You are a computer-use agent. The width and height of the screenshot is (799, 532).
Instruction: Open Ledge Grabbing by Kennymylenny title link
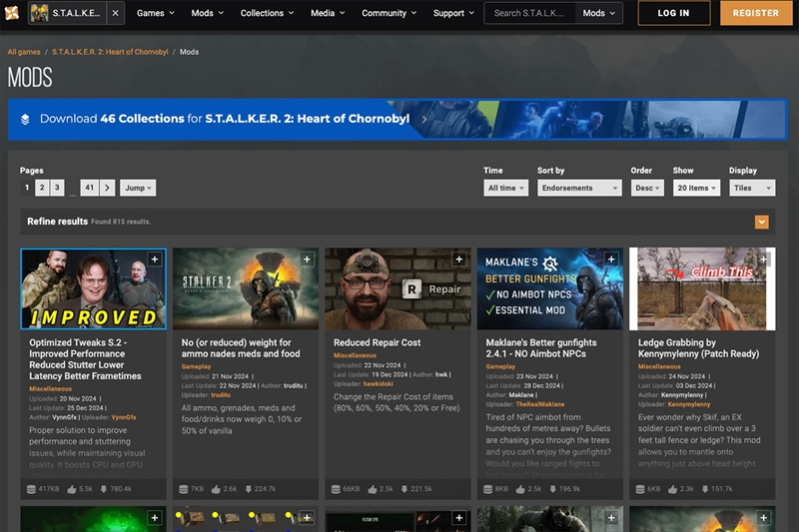pos(698,348)
